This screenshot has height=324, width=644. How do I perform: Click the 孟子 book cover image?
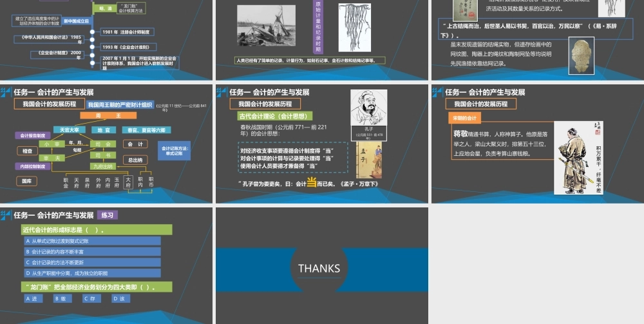(x=369, y=160)
